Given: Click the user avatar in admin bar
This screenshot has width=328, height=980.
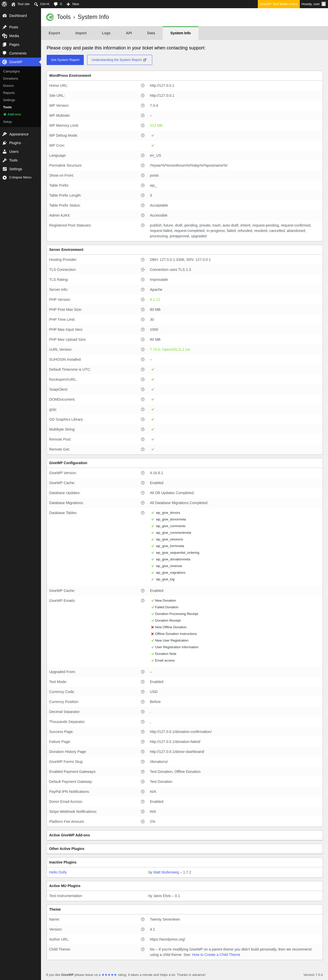Looking at the screenshot, I should coord(324,4).
